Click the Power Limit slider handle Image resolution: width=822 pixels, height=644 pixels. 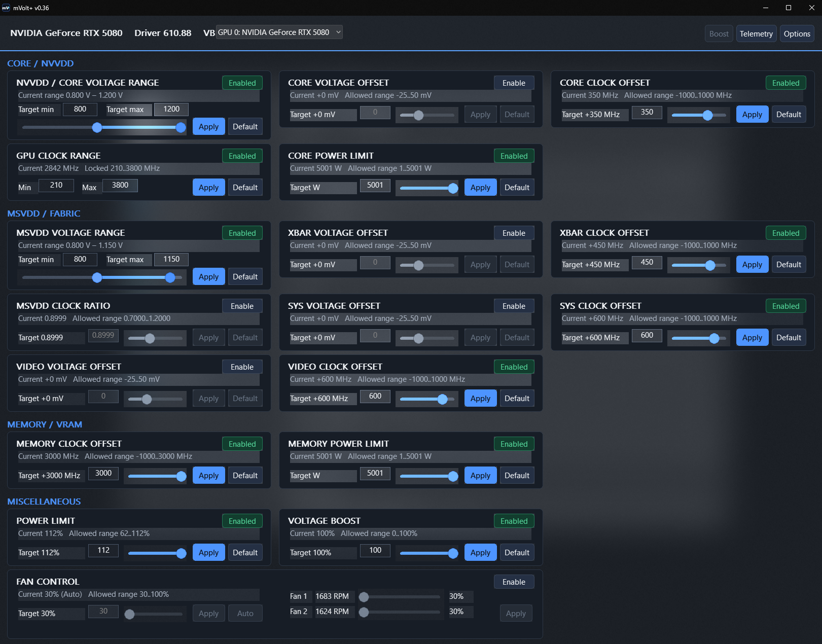[x=181, y=553]
